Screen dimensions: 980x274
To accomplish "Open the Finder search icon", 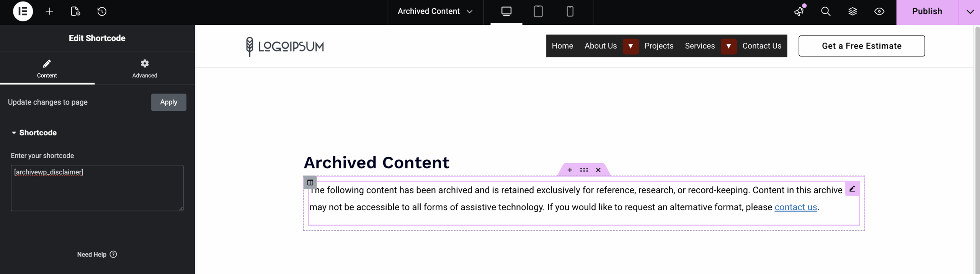I will point(826,11).
